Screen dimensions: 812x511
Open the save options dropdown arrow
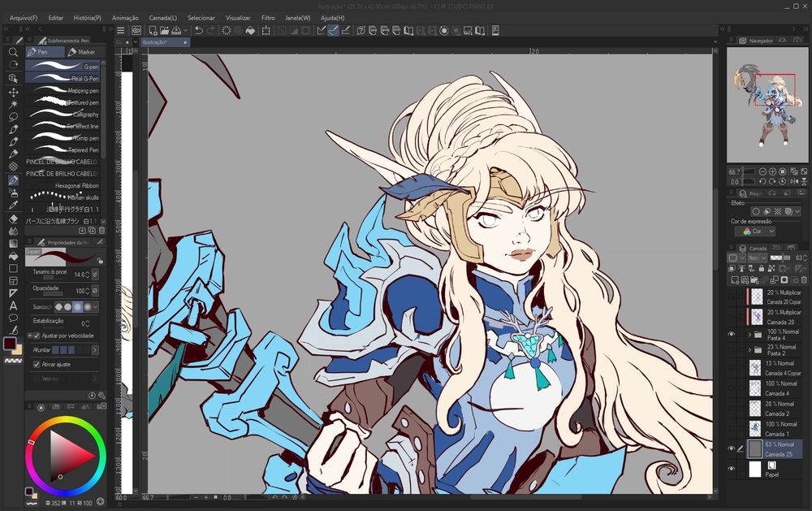pyautogui.click(x=185, y=31)
